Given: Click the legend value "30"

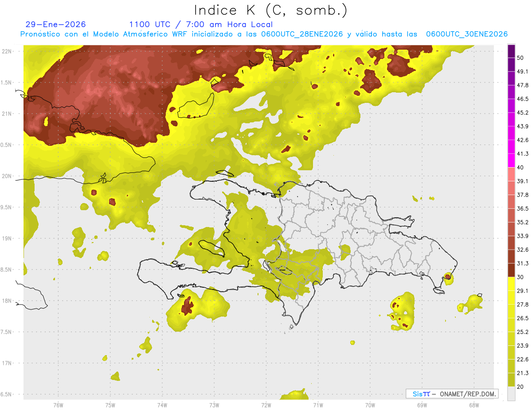Looking at the screenshot, I should [520, 277].
